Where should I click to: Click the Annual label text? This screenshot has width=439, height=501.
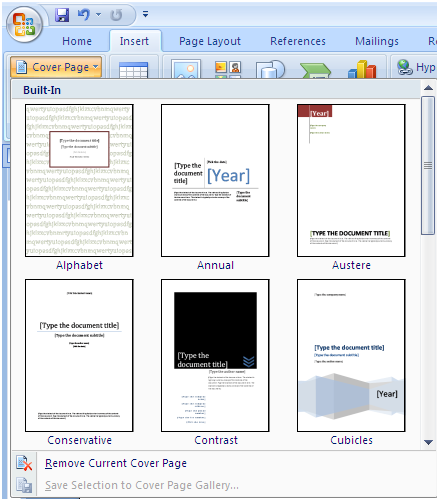(215, 265)
